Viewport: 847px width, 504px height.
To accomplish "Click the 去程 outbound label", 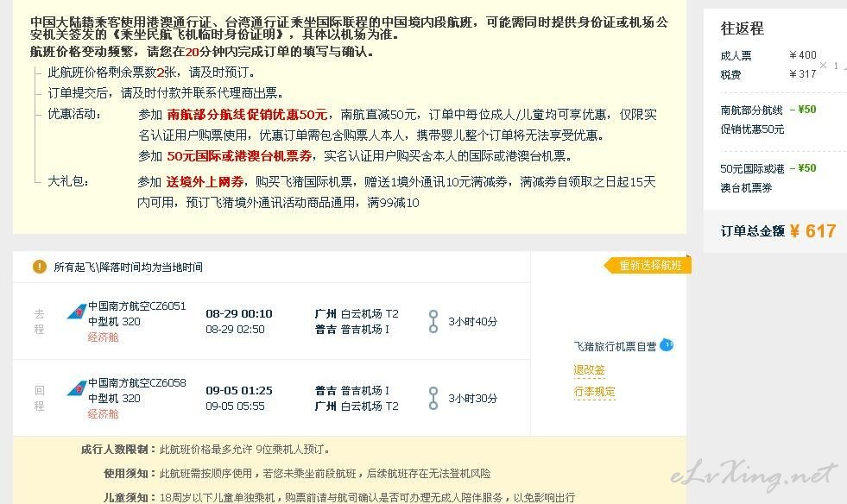I will [39, 321].
